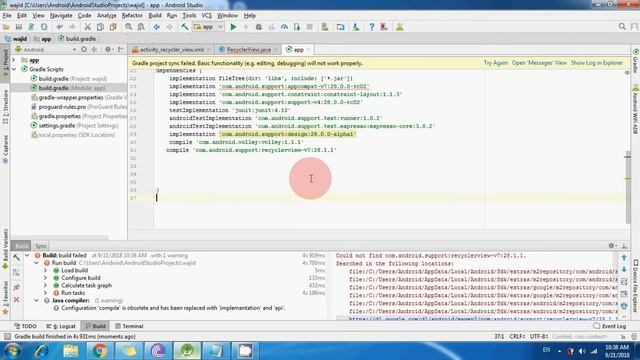
Task: Open run configuration app dropdown
Action: click(x=209, y=27)
